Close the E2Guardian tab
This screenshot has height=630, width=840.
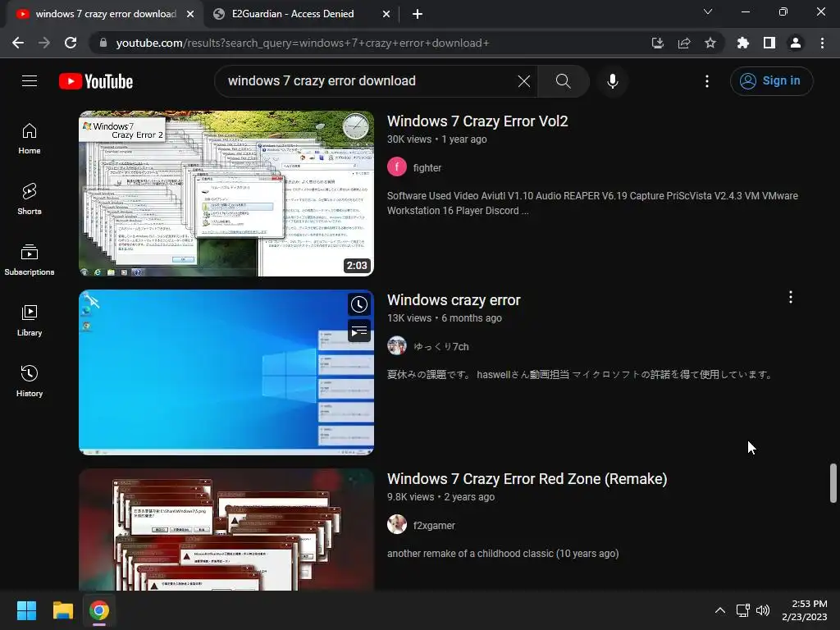point(386,14)
